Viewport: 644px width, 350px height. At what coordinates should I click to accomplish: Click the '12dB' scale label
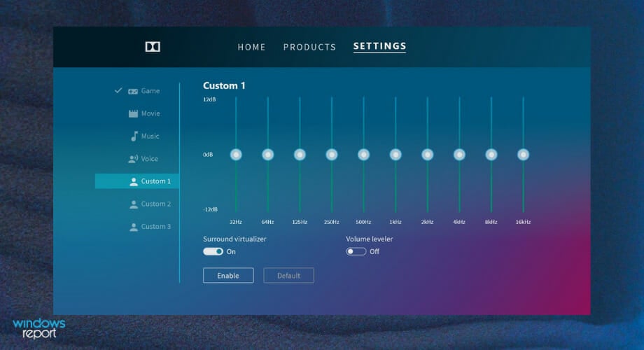209,99
